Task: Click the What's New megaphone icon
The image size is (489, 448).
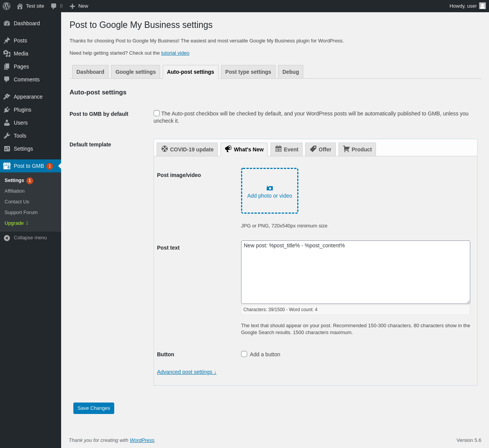Action: [x=228, y=149]
